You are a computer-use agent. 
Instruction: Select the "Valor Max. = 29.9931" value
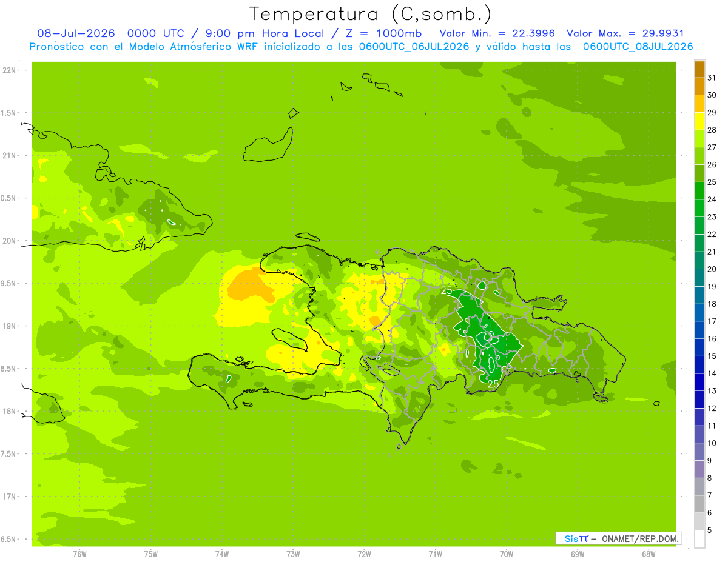tap(627, 33)
